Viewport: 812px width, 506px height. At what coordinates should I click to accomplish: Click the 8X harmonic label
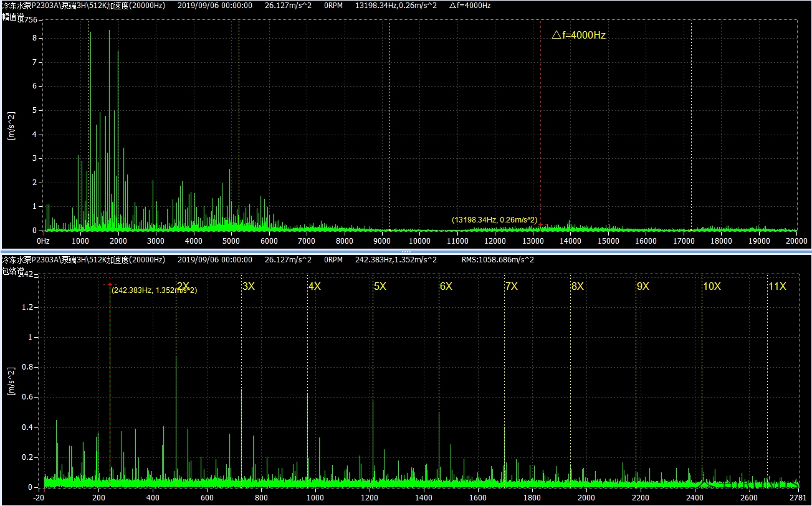click(x=578, y=287)
